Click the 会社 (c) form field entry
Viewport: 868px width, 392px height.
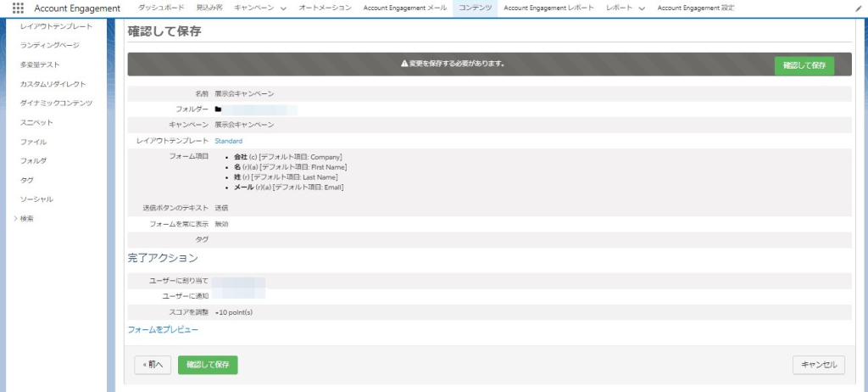288,157
